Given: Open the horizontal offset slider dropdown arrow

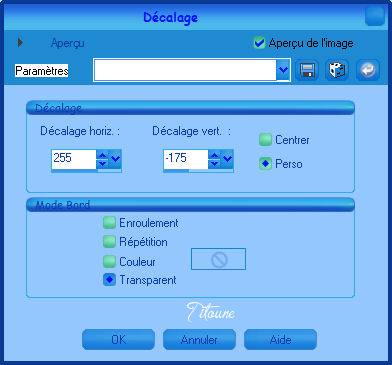Looking at the screenshot, I should click(x=115, y=159).
